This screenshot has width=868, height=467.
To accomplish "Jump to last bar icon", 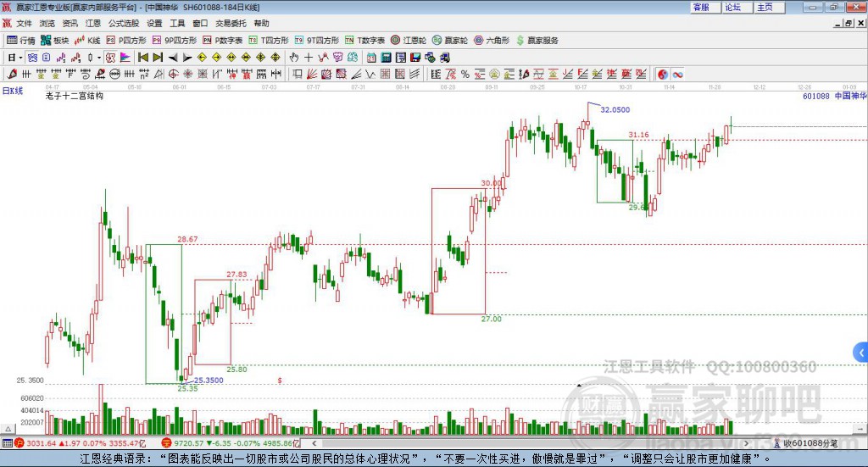I will (158, 58).
